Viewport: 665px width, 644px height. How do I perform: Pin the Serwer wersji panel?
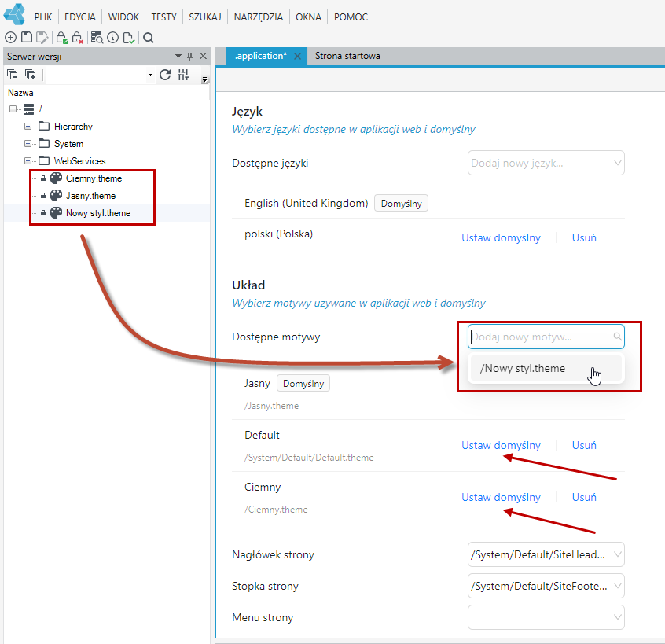coord(189,56)
